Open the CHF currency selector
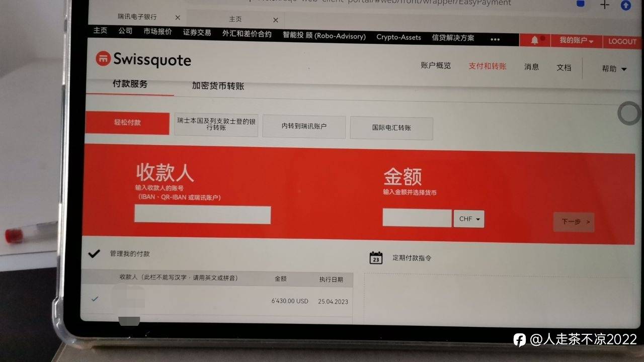Viewport: 644px width, 362px height. click(469, 219)
